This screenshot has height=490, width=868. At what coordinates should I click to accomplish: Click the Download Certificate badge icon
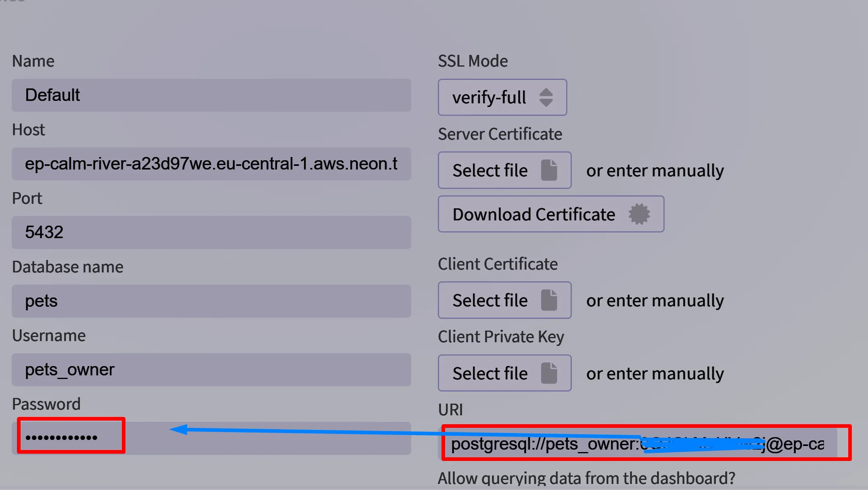pyautogui.click(x=639, y=214)
